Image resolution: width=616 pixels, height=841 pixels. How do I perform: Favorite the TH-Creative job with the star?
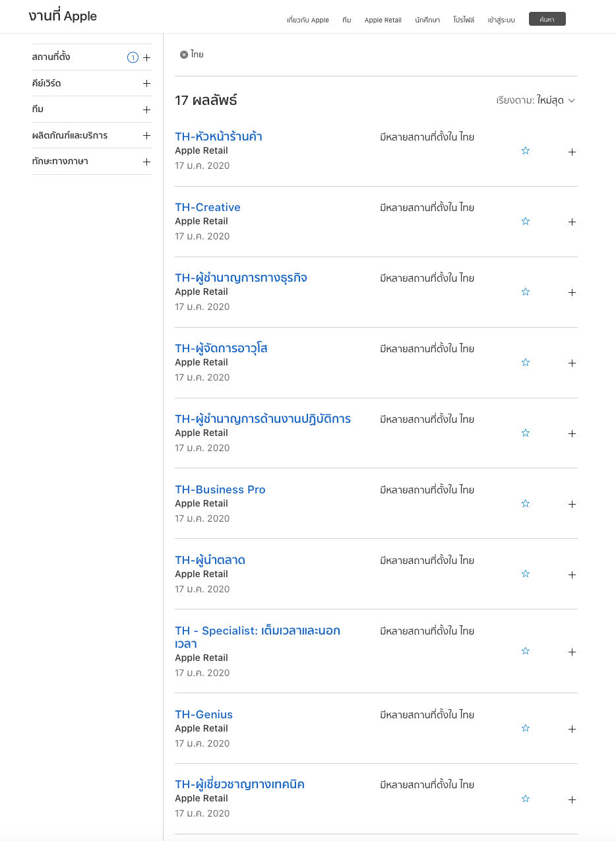[525, 221]
